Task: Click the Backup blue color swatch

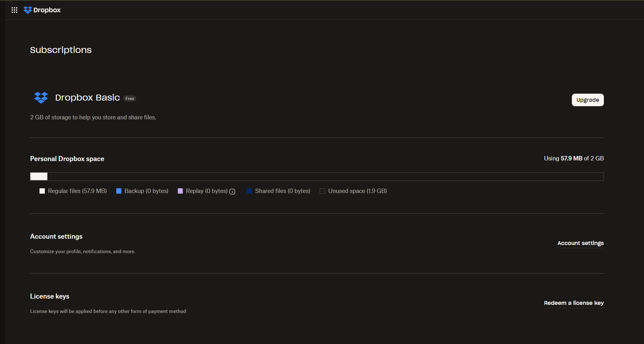Action: click(119, 191)
